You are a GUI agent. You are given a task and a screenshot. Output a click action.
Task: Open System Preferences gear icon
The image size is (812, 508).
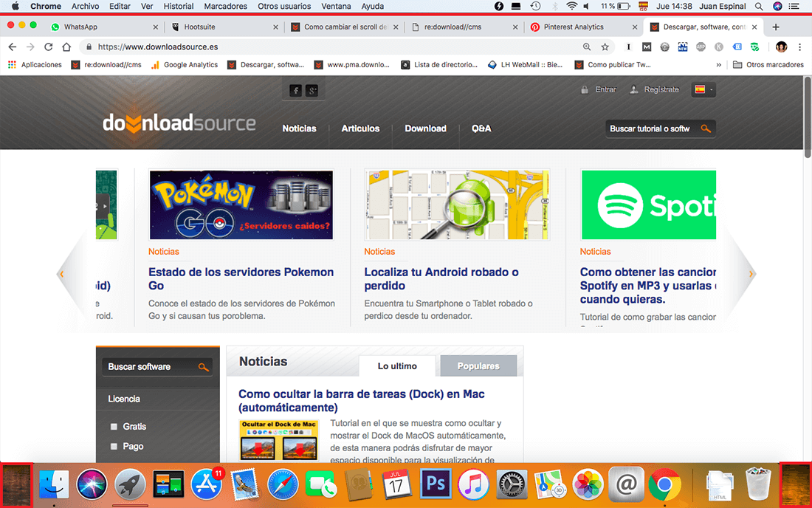pyautogui.click(x=512, y=484)
